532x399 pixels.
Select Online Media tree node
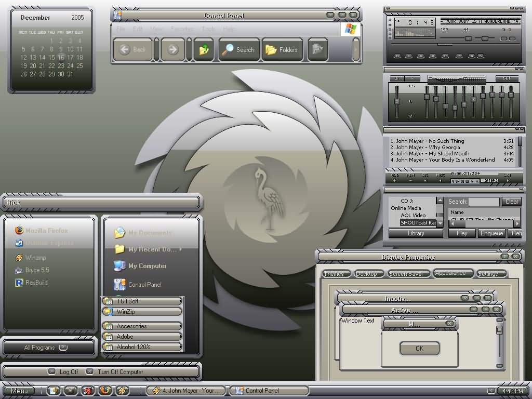(406, 208)
